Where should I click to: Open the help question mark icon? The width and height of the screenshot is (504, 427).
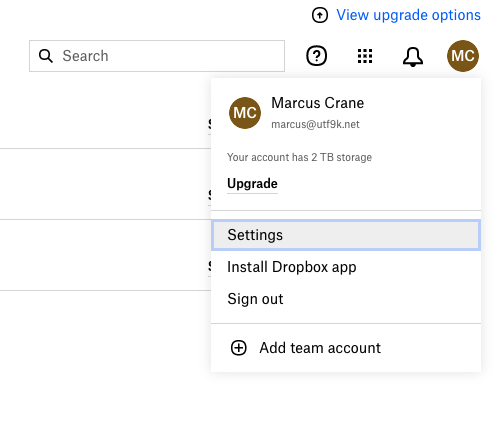(316, 56)
